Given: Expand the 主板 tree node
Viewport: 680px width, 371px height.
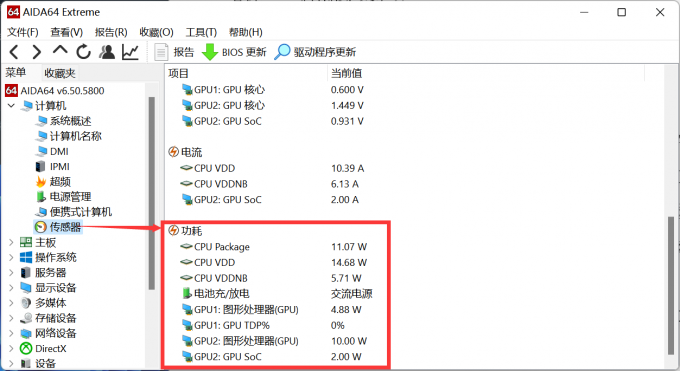Looking at the screenshot, I should (11, 242).
